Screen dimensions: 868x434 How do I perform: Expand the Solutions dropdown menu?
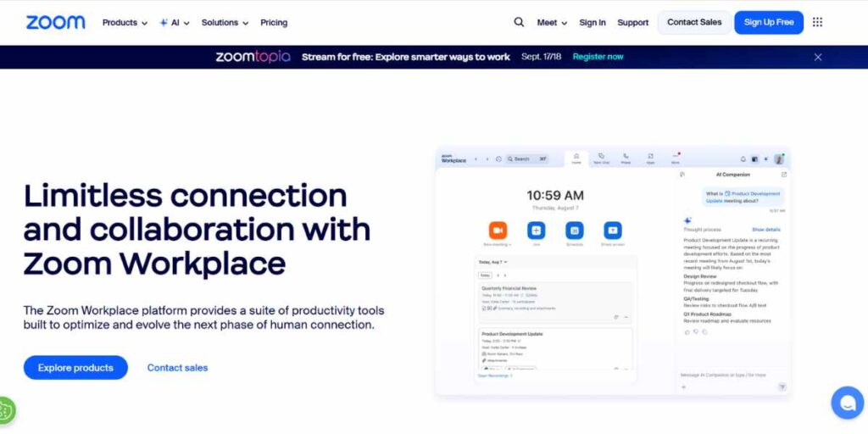(225, 23)
